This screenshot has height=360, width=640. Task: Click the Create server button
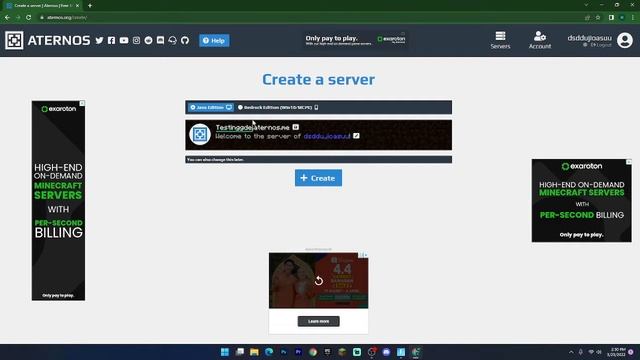click(318, 178)
